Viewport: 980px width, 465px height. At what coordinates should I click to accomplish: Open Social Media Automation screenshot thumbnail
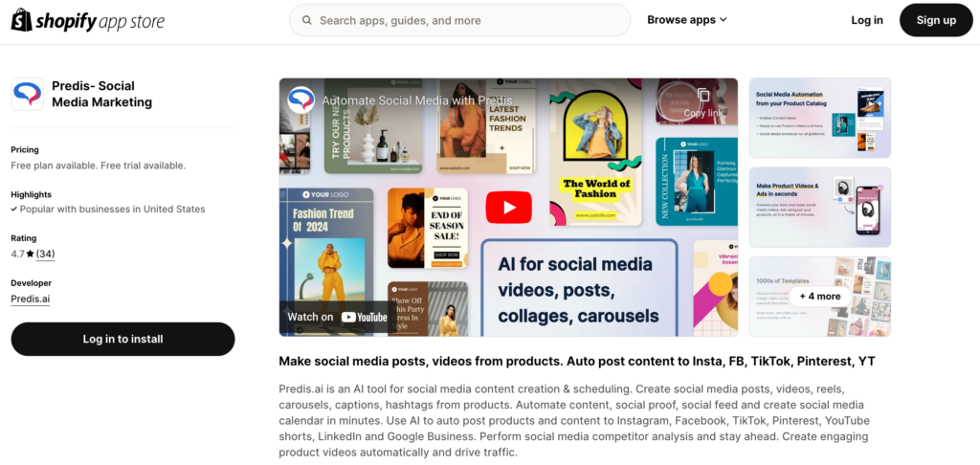[x=820, y=118]
